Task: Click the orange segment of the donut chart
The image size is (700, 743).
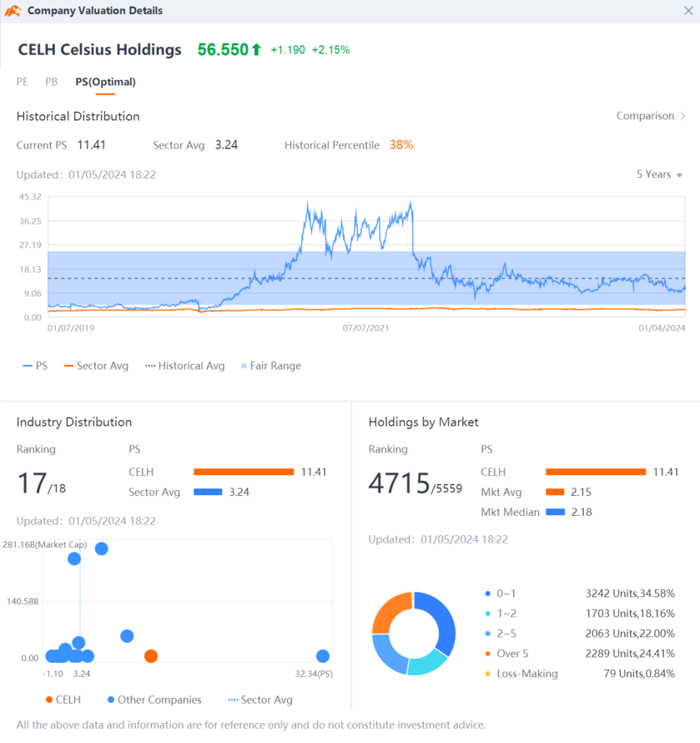Action: 390,610
